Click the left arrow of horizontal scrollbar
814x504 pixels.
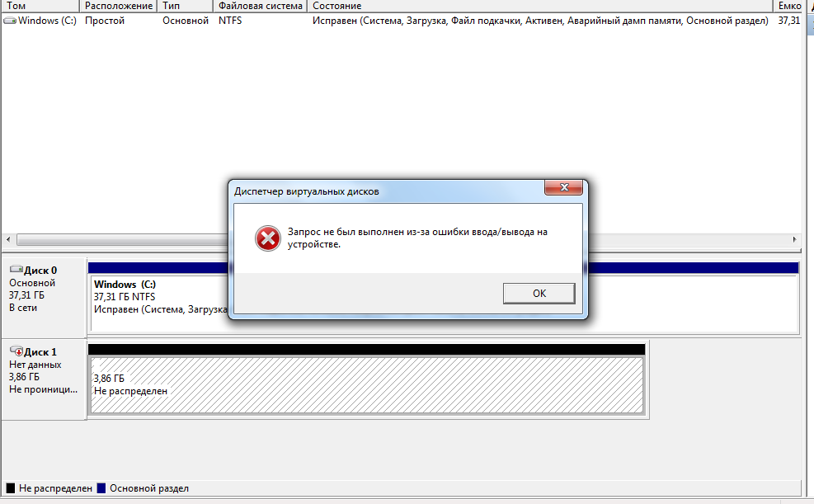8,239
